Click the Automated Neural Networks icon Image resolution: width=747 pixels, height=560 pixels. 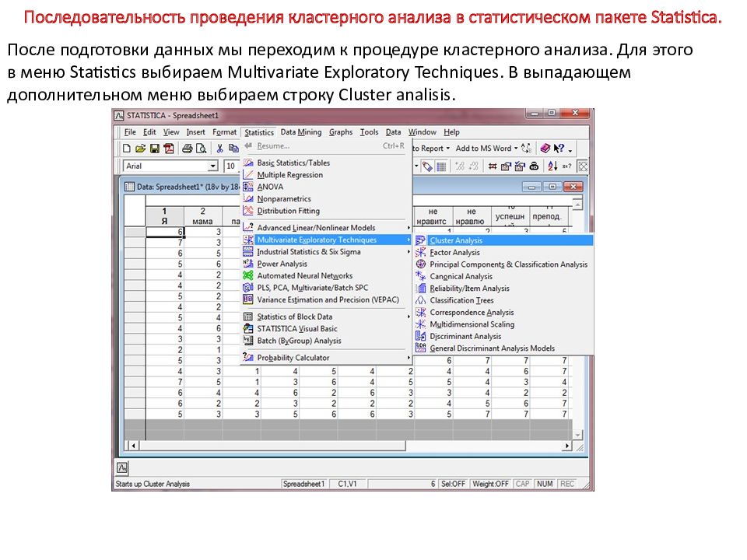coord(248,275)
